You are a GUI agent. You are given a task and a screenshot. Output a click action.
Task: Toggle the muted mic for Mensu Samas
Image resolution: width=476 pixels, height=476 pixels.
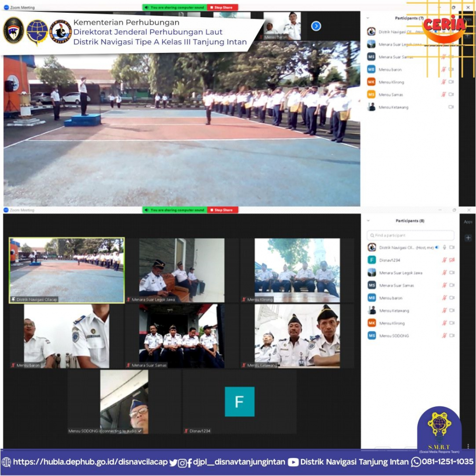pyautogui.click(x=444, y=94)
